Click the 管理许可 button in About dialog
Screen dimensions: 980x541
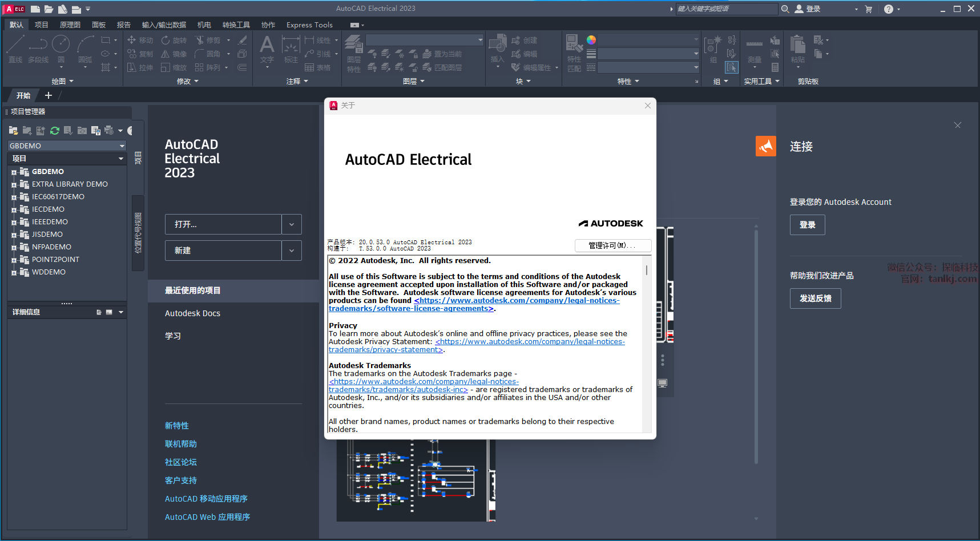(x=612, y=245)
